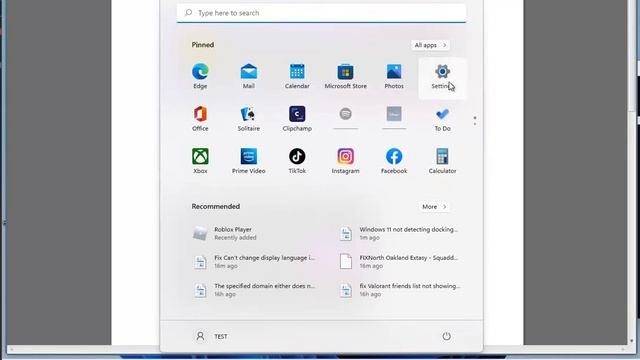
Task: Open the To Do app
Action: [x=442, y=119]
